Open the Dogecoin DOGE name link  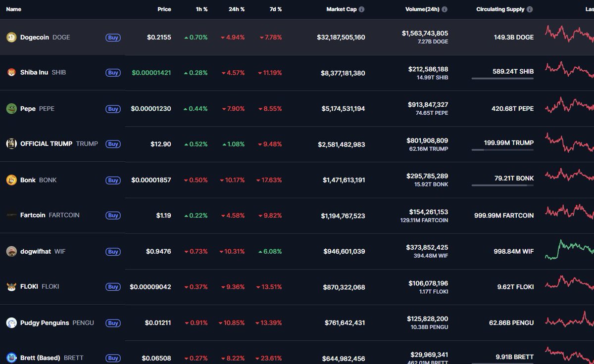pyautogui.click(x=45, y=37)
